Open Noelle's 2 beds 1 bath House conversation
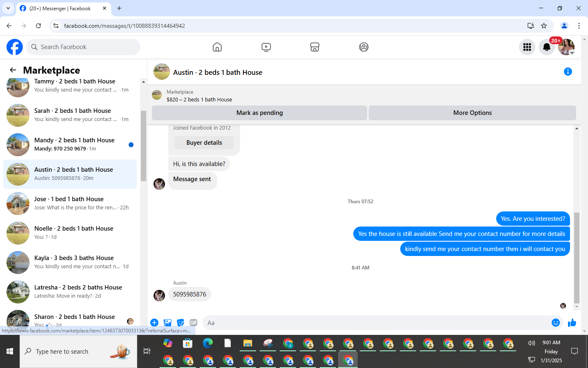Image resolution: width=588 pixels, height=368 pixels. point(70,233)
